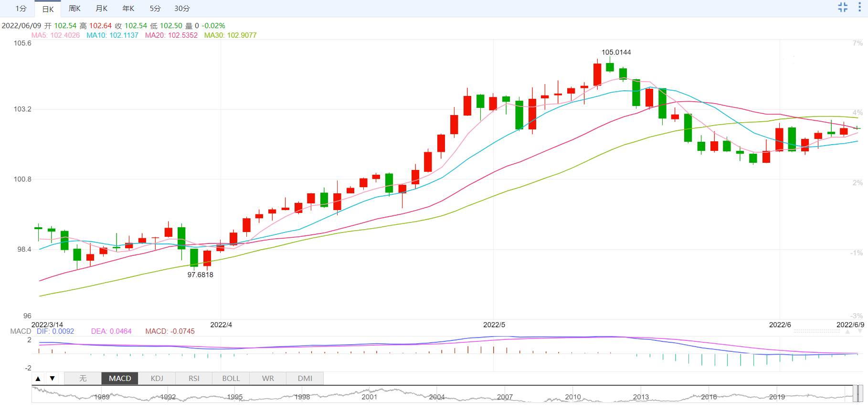The width and height of the screenshot is (868, 412).
Task: Select the WR indicator button
Action: coord(268,379)
